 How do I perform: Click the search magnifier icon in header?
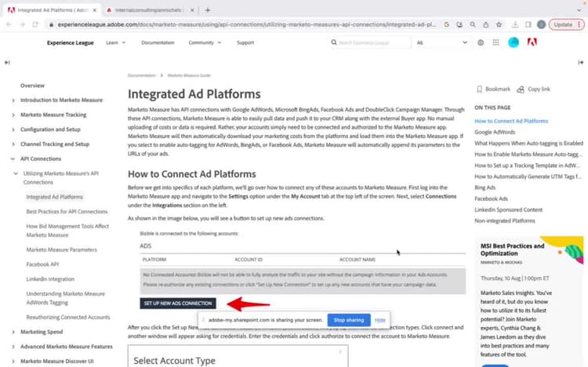pos(334,42)
